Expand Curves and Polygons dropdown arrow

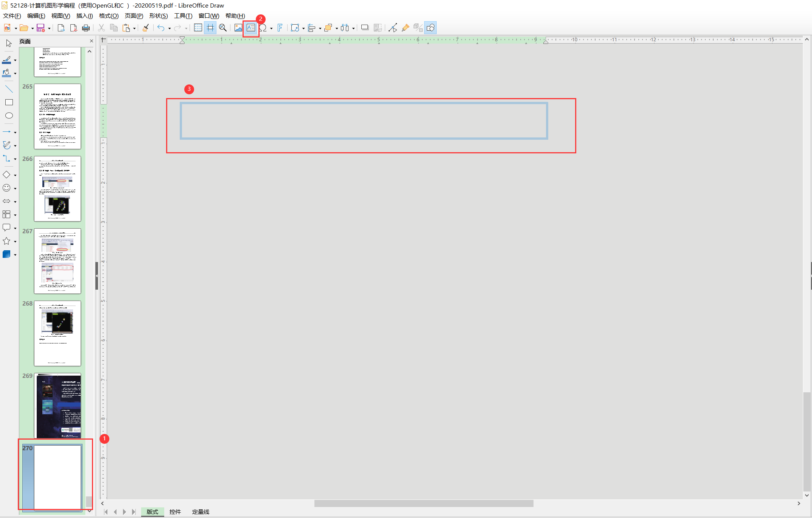pos(15,145)
